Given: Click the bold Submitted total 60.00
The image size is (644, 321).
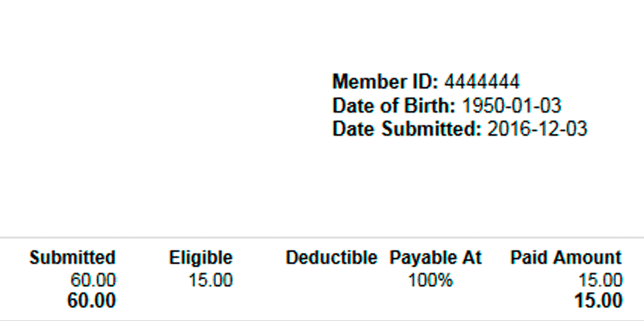Looking at the screenshot, I should pos(92,301).
